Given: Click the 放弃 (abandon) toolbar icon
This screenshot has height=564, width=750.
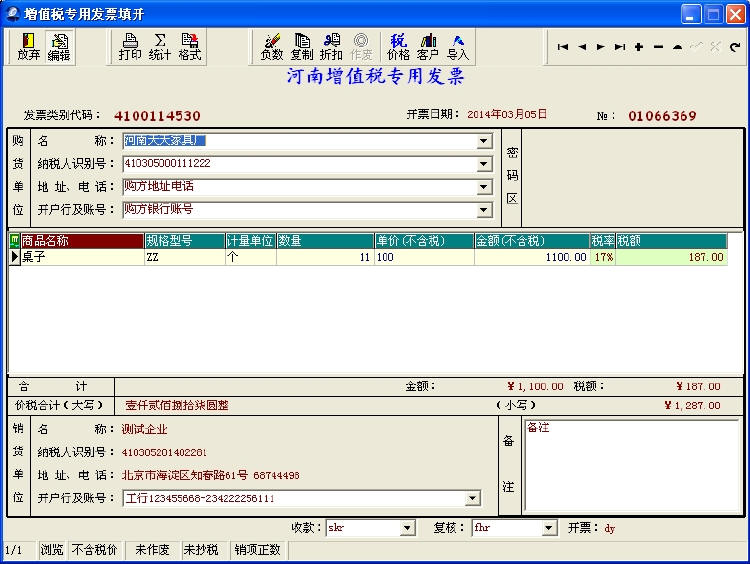Looking at the screenshot, I should point(29,46).
